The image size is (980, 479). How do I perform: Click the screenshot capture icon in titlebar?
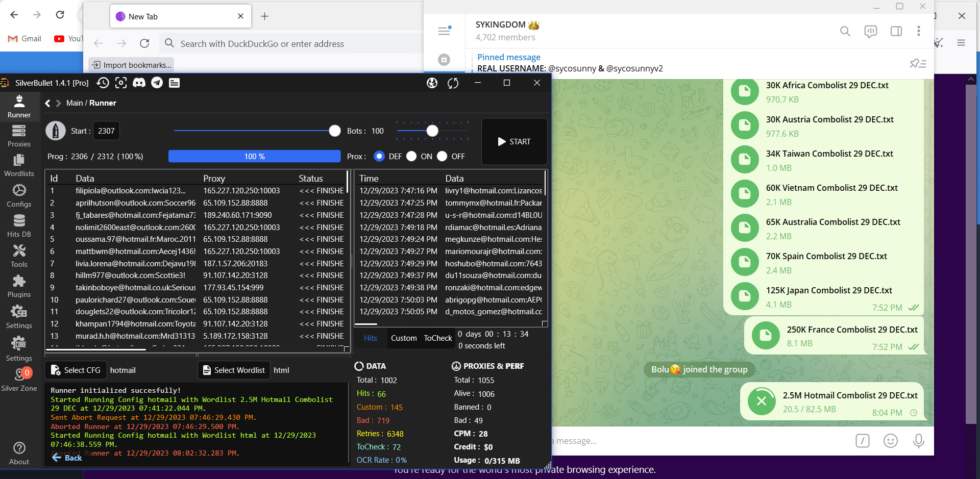pos(121,83)
